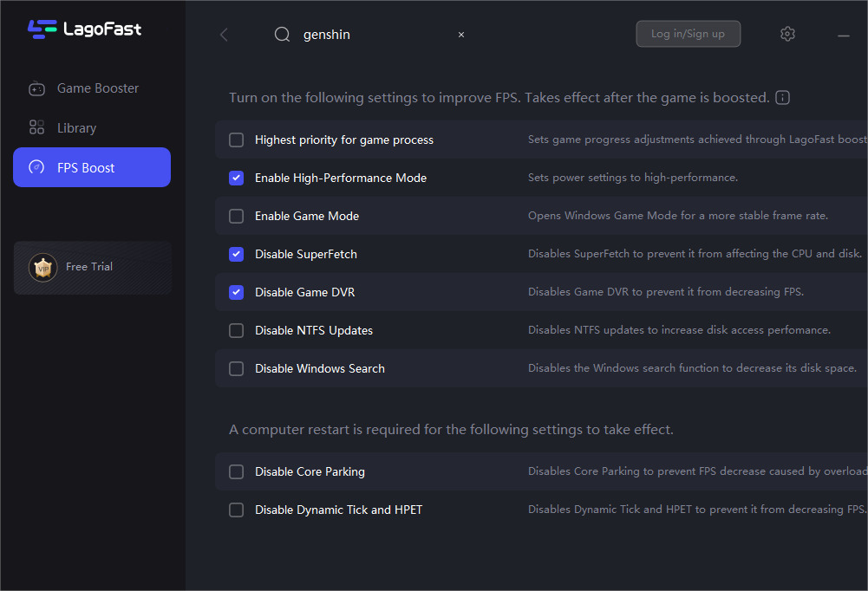
Task: Click the back arrow chevron
Action: [224, 35]
